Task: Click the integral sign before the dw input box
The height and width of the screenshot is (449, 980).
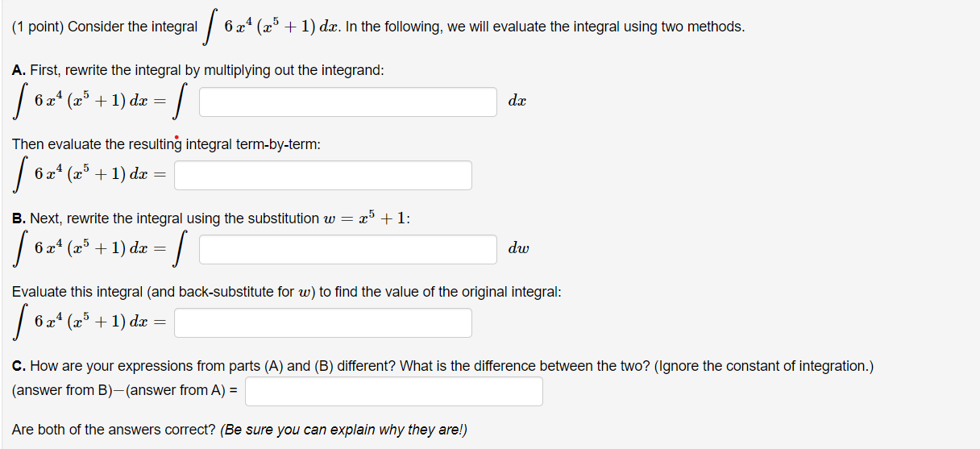Action: point(185,250)
